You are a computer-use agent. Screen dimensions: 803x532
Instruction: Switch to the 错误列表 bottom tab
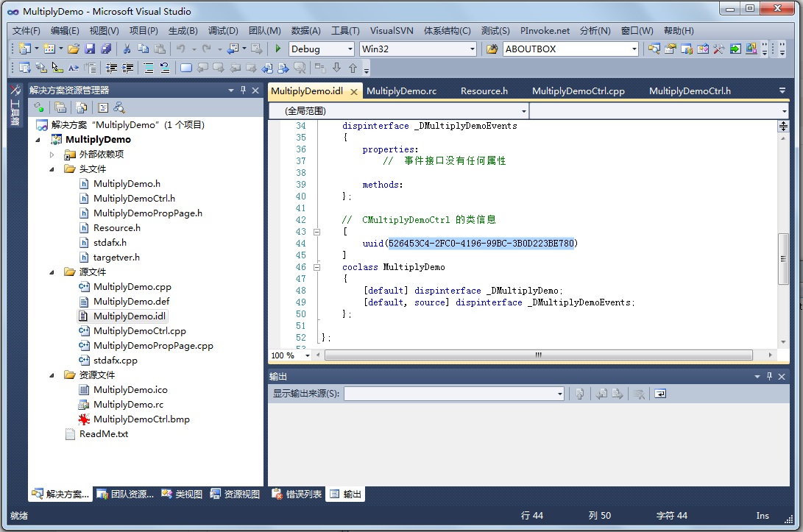click(x=297, y=494)
